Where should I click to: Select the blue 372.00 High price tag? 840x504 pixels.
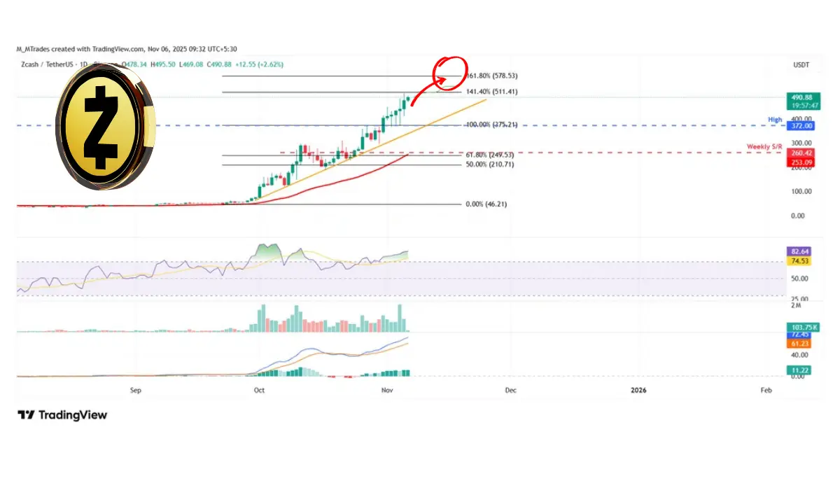pyautogui.click(x=801, y=126)
